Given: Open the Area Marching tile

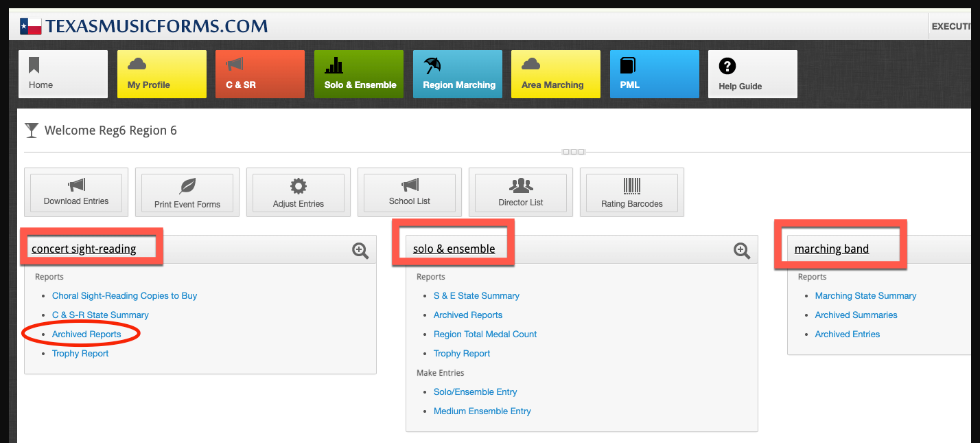Looking at the screenshot, I should [x=556, y=74].
